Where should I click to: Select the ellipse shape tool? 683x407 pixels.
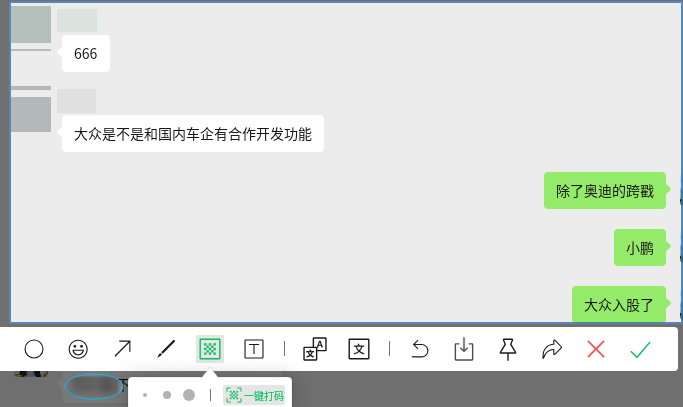click(34, 349)
